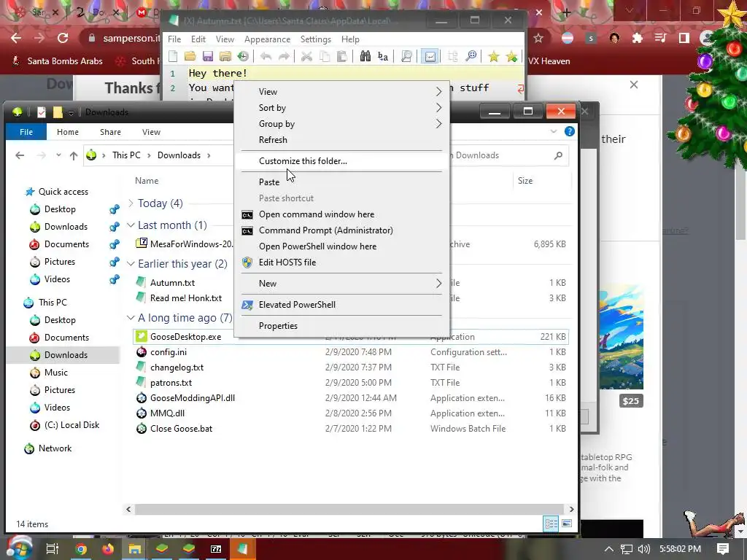This screenshot has height=560, width=747.
Task: Switch to large icons view in status bar
Action: click(566, 524)
